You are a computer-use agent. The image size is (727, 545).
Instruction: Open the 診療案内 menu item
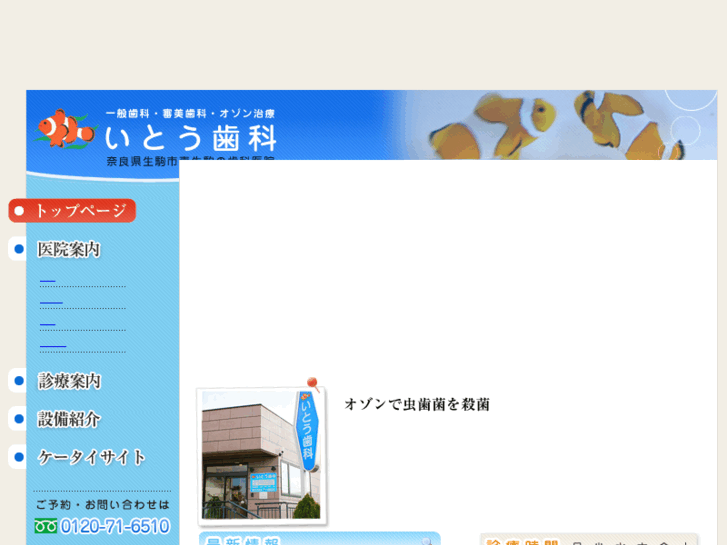point(69,381)
